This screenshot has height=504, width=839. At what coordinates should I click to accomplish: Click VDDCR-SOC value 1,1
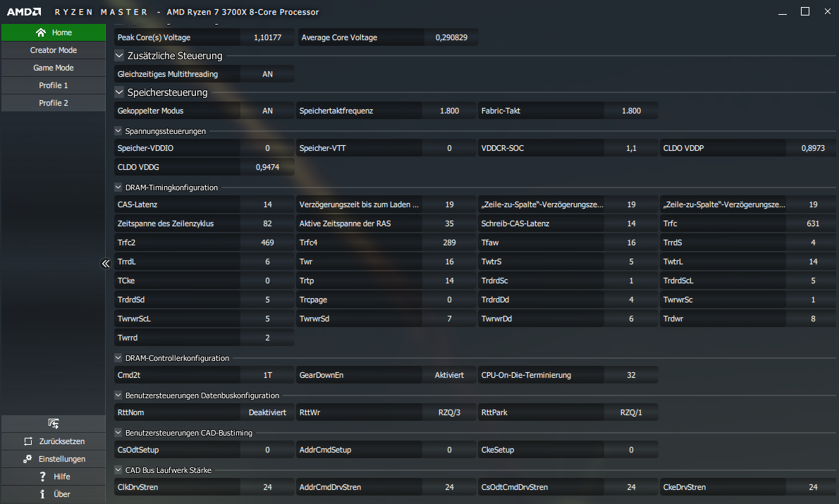pyautogui.click(x=632, y=148)
